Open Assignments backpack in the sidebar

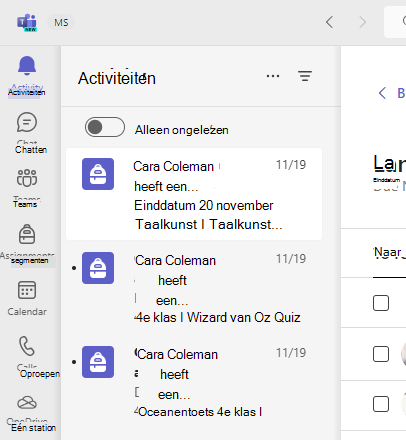click(x=27, y=244)
